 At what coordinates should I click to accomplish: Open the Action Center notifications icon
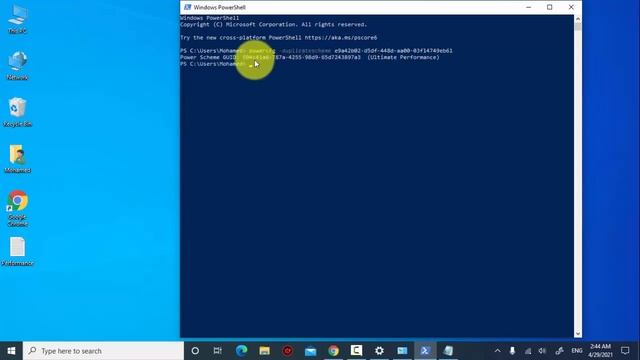click(625, 351)
